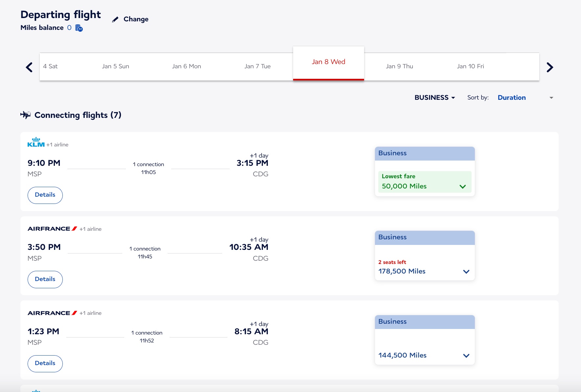Click the KLM airline logo
The width and height of the screenshot is (581, 392).
pos(36,142)
